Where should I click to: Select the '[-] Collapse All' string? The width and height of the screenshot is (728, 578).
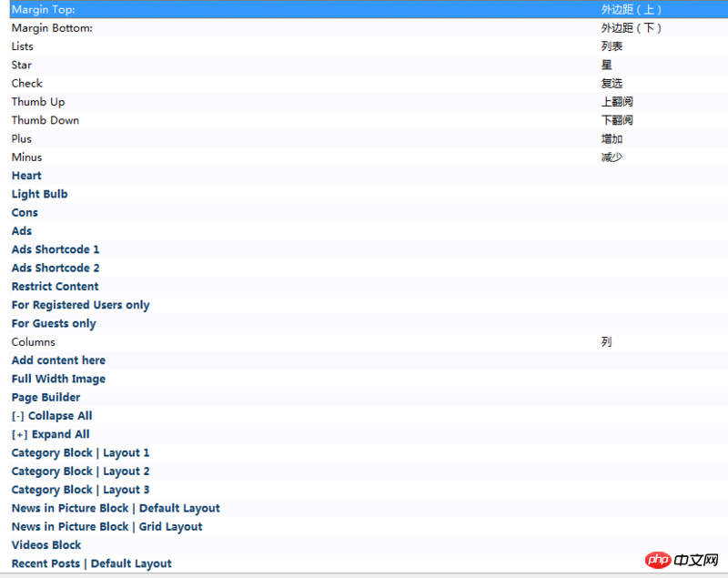coord(52,416)
